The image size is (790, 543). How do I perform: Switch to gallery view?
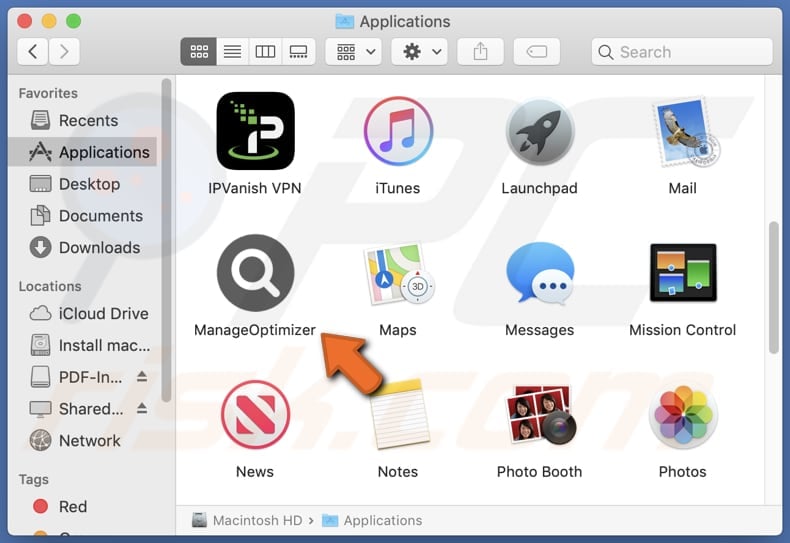298,51
